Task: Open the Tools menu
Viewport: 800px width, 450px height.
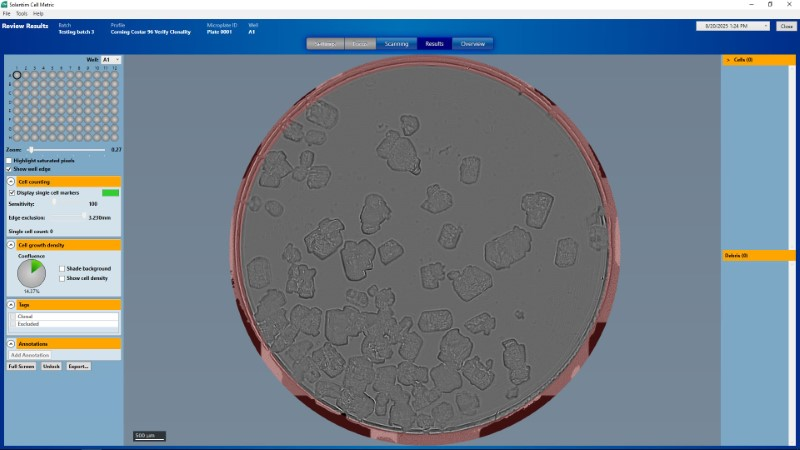Action: [x=21, y=13]
